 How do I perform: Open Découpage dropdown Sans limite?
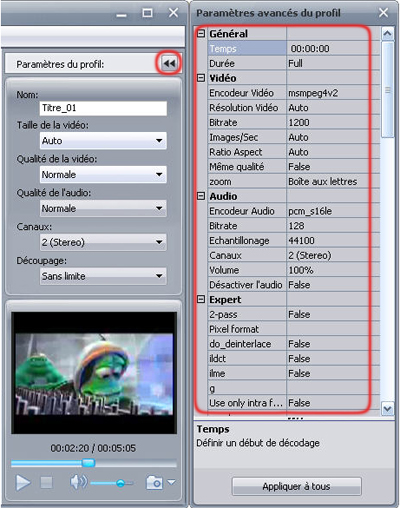pos(103,276)
